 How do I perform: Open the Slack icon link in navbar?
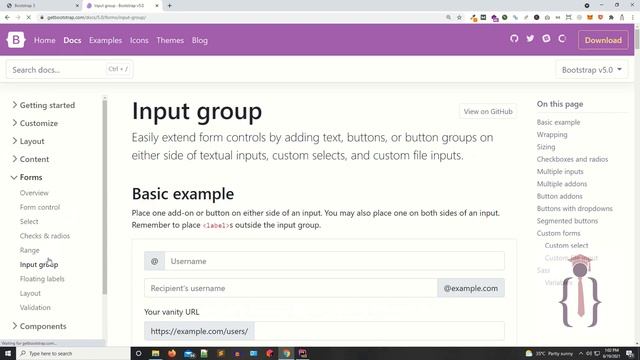tap(546, 39)
